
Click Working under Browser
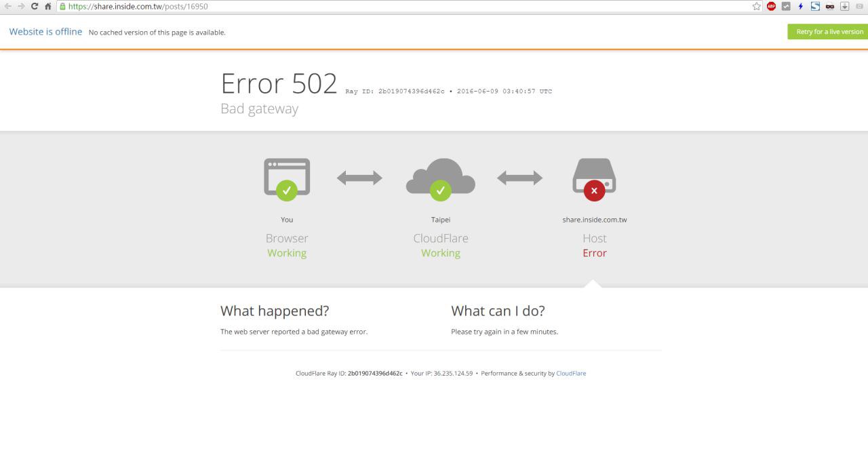[x=287, y=253]
